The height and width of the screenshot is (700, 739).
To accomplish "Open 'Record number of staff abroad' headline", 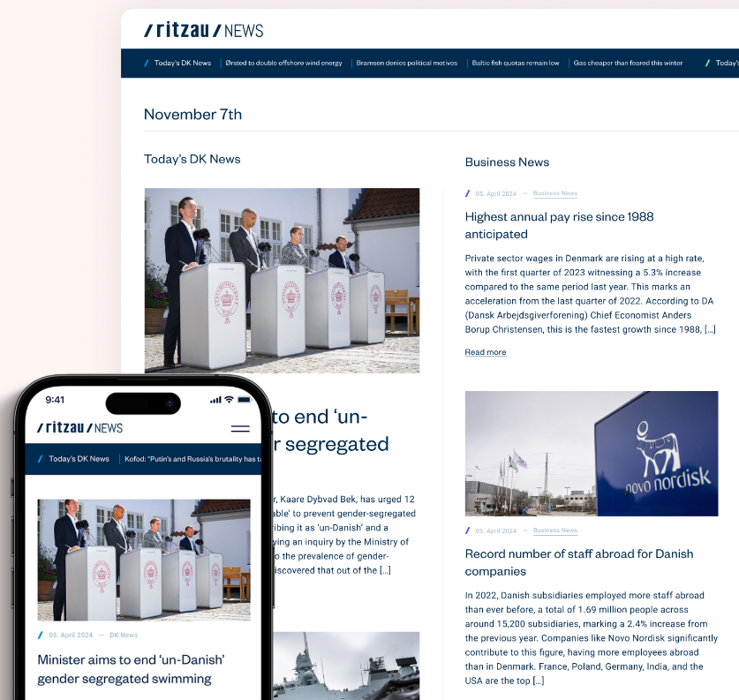I will pyautogui.click(x=579, y=562).
